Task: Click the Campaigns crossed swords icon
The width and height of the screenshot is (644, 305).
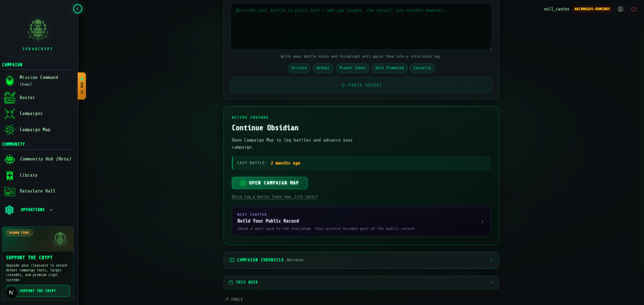Action: pos(10,114)
